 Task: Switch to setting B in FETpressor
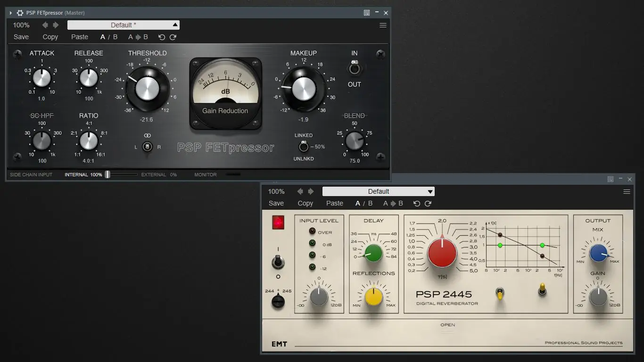tap(115, 37)
